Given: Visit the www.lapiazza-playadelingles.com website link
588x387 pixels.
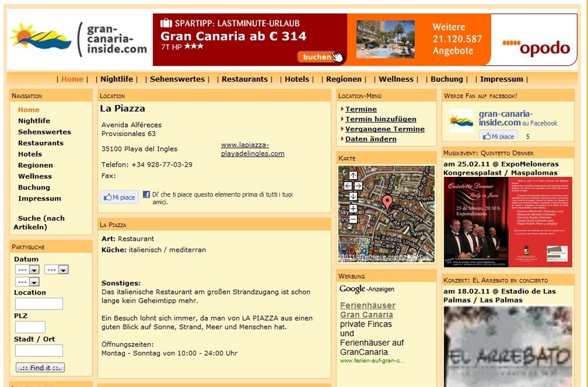Looking at the screenshot, I should (253, 149).
